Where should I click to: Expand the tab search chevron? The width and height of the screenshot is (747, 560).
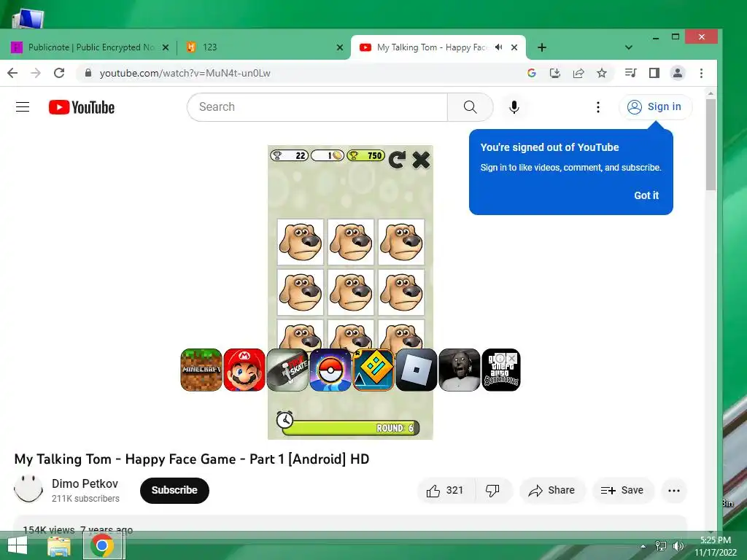point(628,47)
